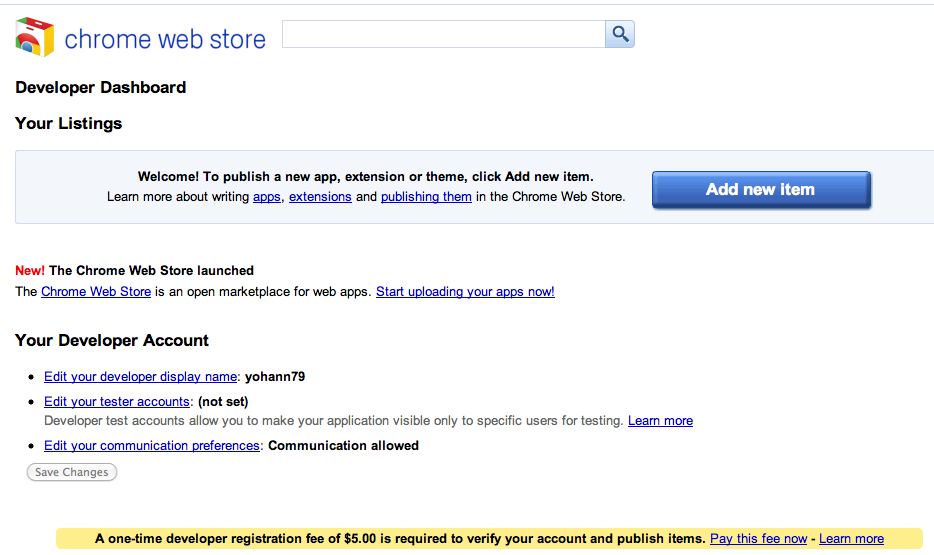Open Learn more about tester accounts
Viewport: 934px width, 555px height.
coord(661,420)
